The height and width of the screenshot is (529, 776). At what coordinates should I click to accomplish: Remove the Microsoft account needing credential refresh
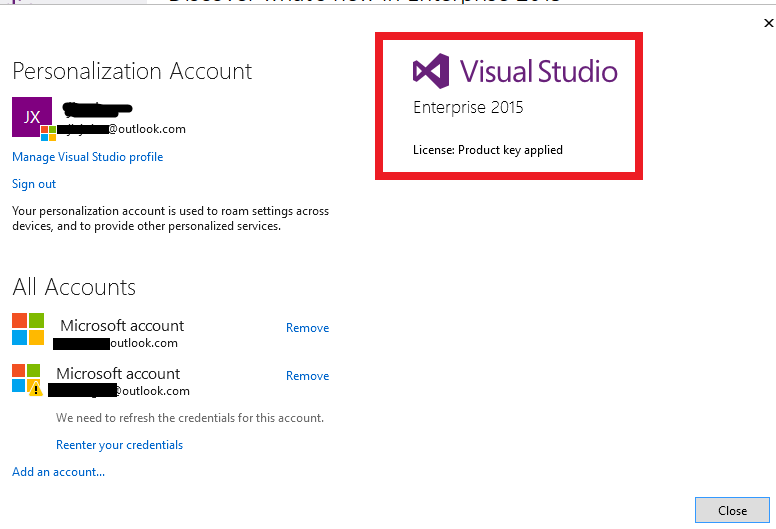pyautogui.click(x=307, y=376)
